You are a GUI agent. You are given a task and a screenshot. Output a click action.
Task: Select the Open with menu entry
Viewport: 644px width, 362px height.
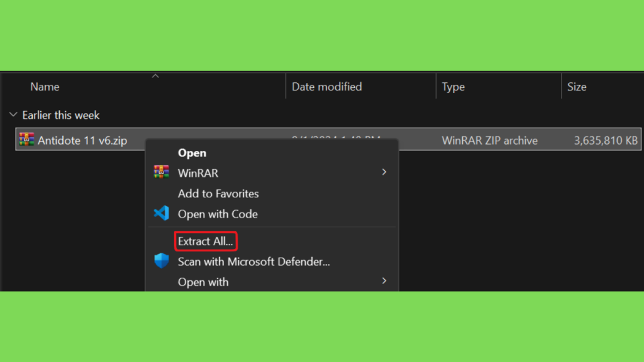pyautogui.click(x=203, y=282)
